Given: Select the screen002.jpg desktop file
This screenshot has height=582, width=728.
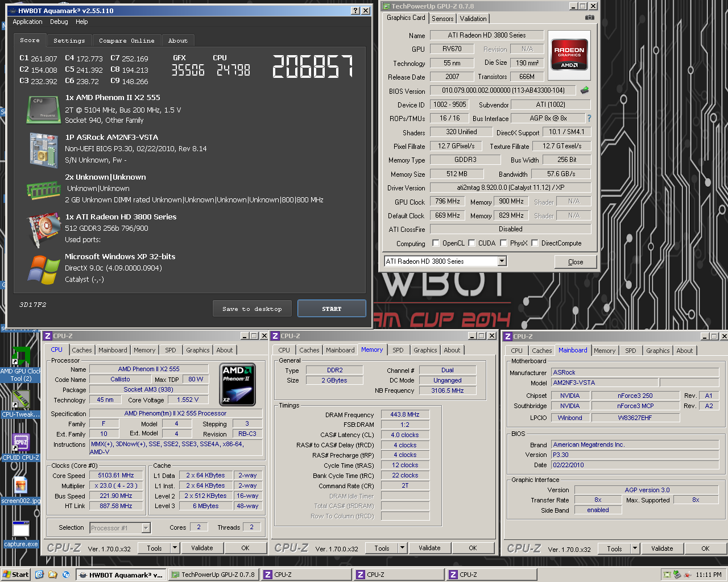Looking at the screenshot, I should tap(20, 490).
